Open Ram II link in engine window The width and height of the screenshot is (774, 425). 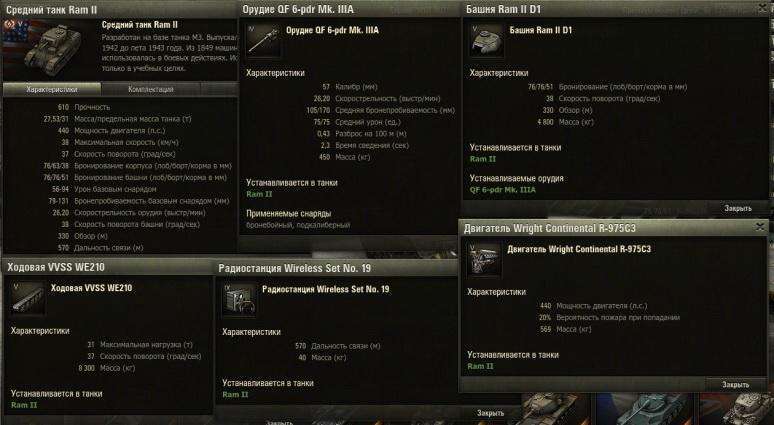point(480,366)
